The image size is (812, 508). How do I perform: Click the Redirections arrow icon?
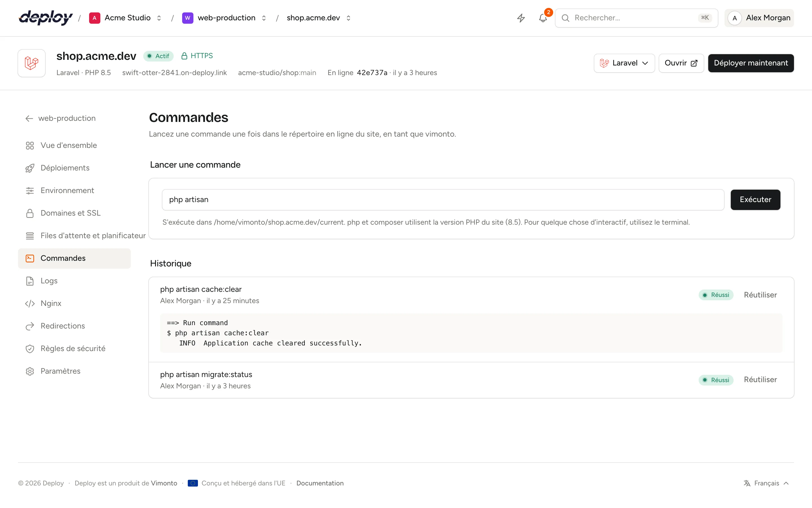pos(30,326)
